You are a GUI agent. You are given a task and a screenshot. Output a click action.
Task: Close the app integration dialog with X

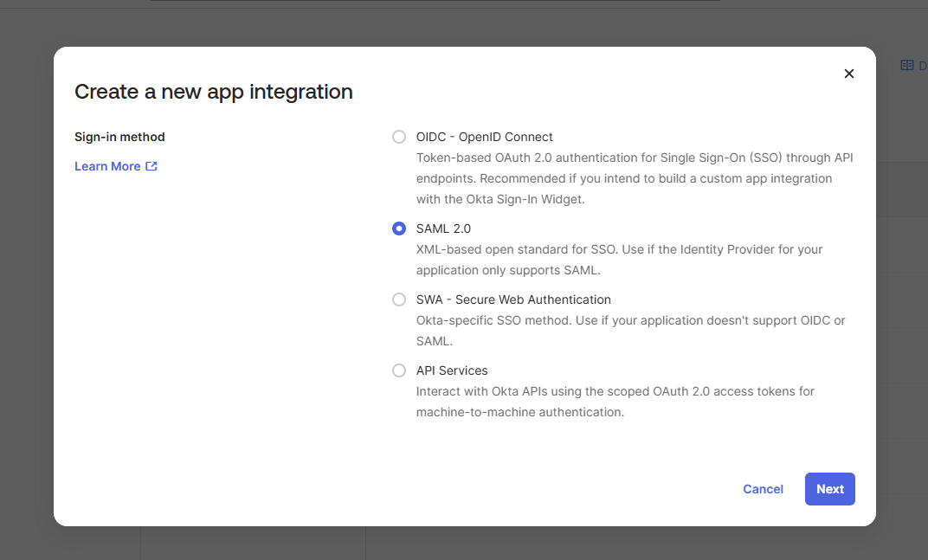point(849,74)
